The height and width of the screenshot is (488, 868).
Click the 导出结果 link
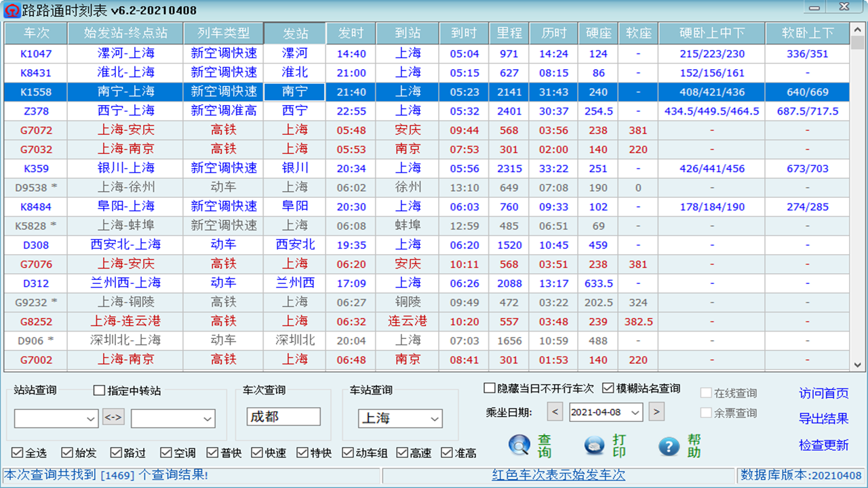point(823,420)
